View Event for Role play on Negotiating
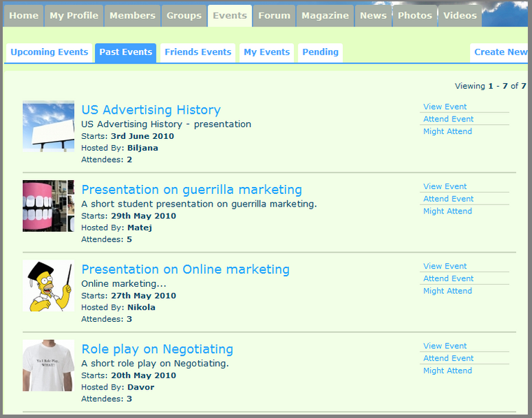 point(445,346)
